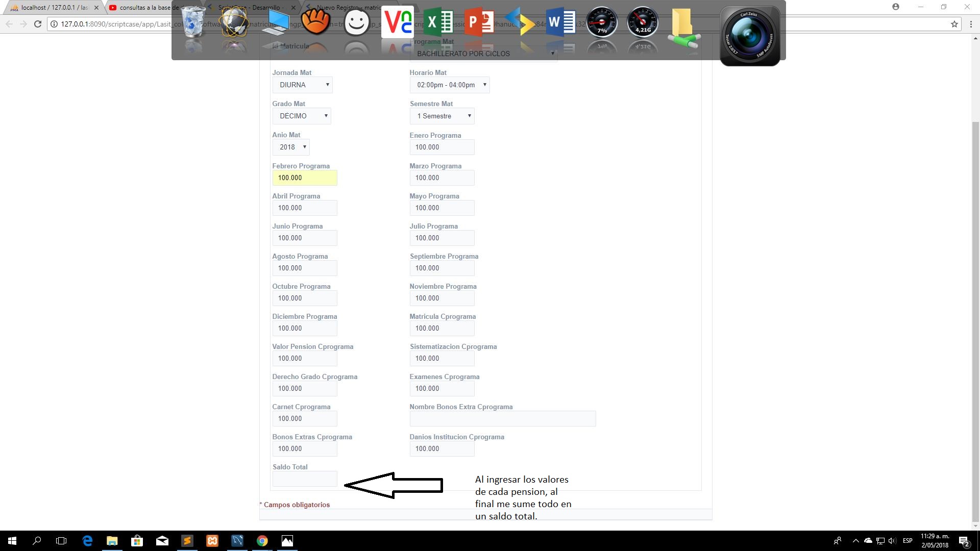Click the Mayo Programa input field

(442, 208)
